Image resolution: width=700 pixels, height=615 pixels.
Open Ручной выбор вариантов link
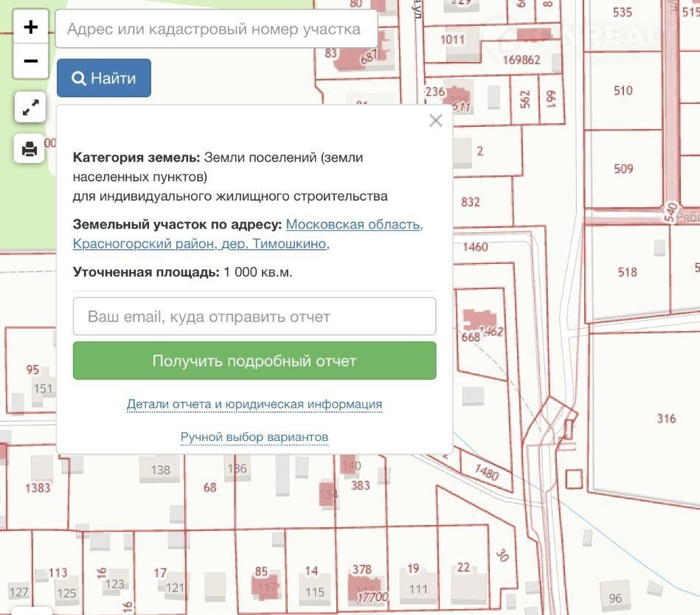254,437
